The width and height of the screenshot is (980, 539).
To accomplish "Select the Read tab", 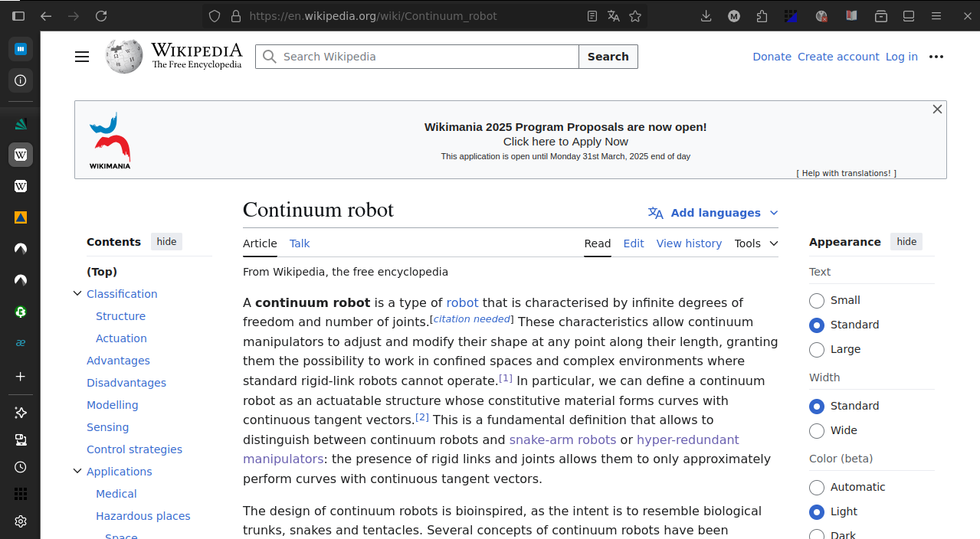I will tap(598, 243).
